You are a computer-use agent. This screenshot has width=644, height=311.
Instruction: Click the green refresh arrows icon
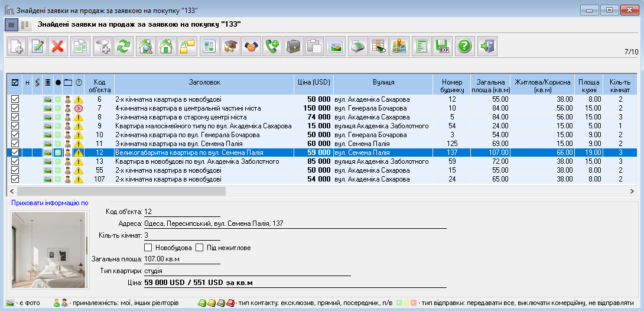click(123, 47)
